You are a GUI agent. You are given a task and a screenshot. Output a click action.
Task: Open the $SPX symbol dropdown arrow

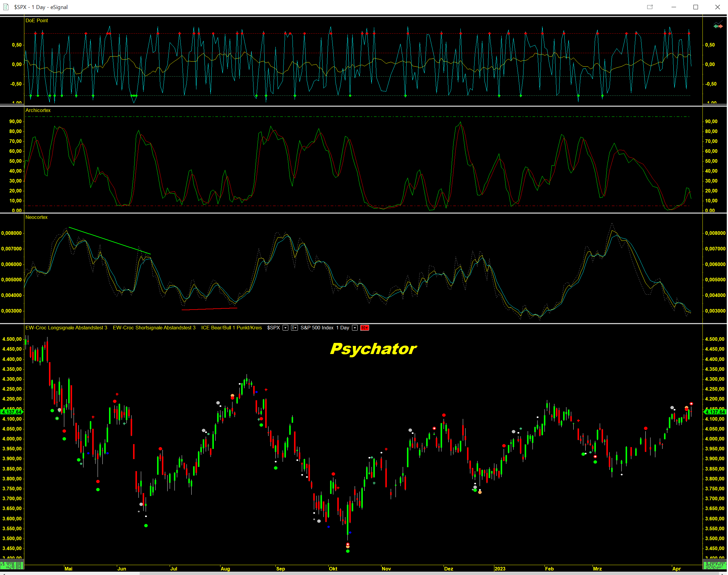(x=285, y=328)
